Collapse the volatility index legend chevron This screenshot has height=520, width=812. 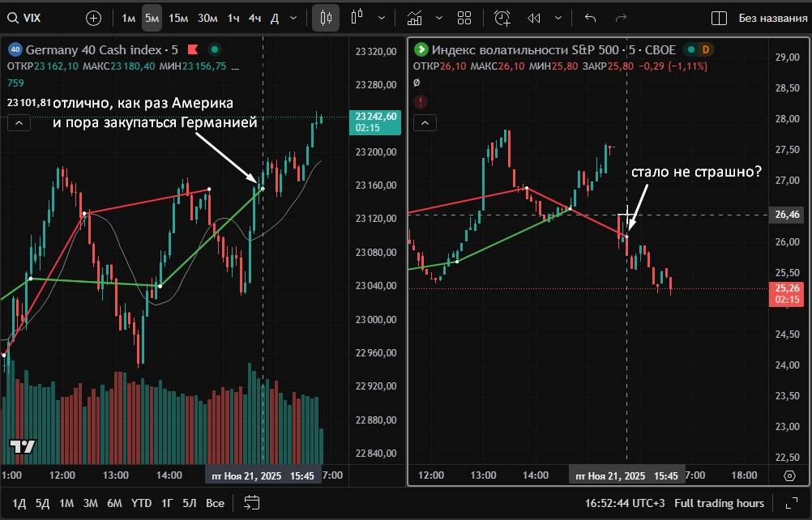pyautogui.click(x=425, y=122)
